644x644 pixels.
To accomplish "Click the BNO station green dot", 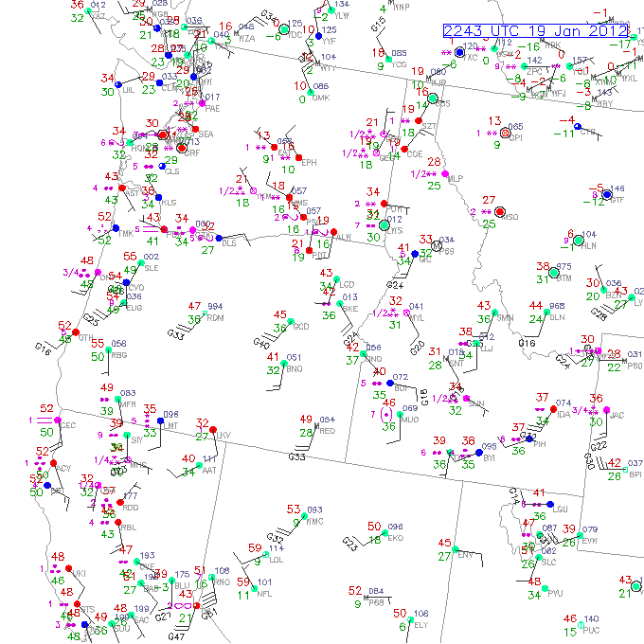I will pyautogui.click(x=284, y=364).
